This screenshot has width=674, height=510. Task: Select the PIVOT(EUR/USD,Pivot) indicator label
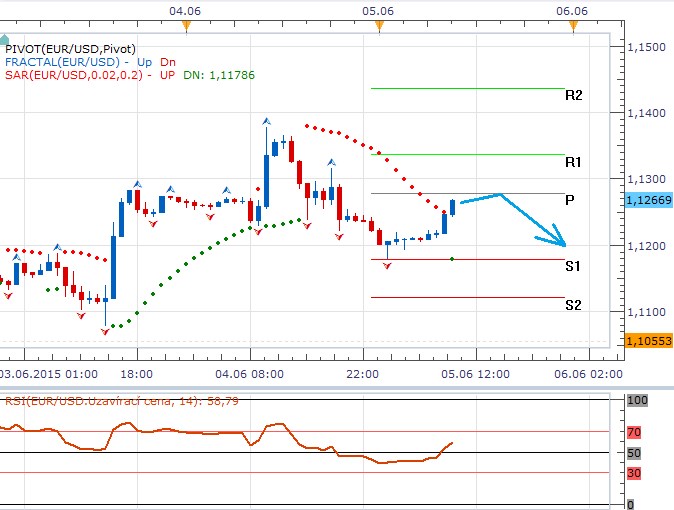point(70,48)
